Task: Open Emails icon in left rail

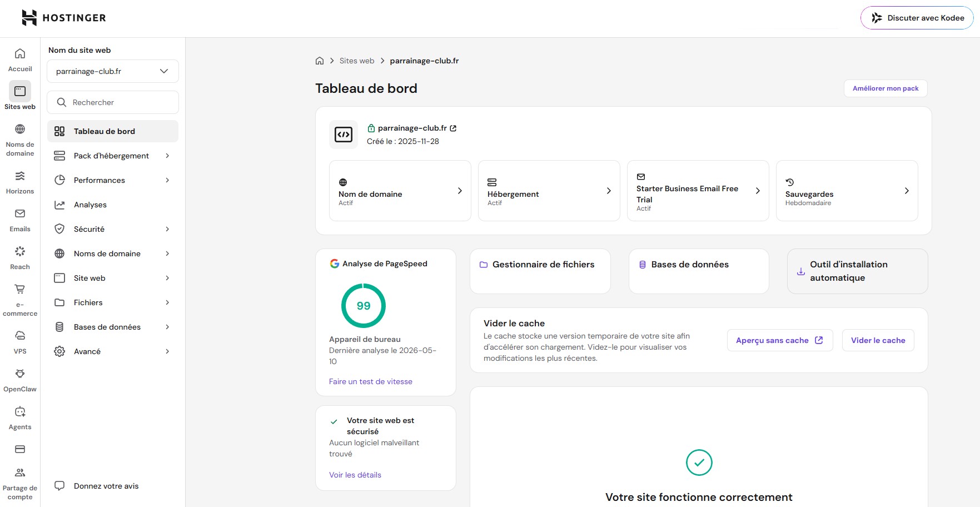Action: pyautogui.click(x=20, y=213)
